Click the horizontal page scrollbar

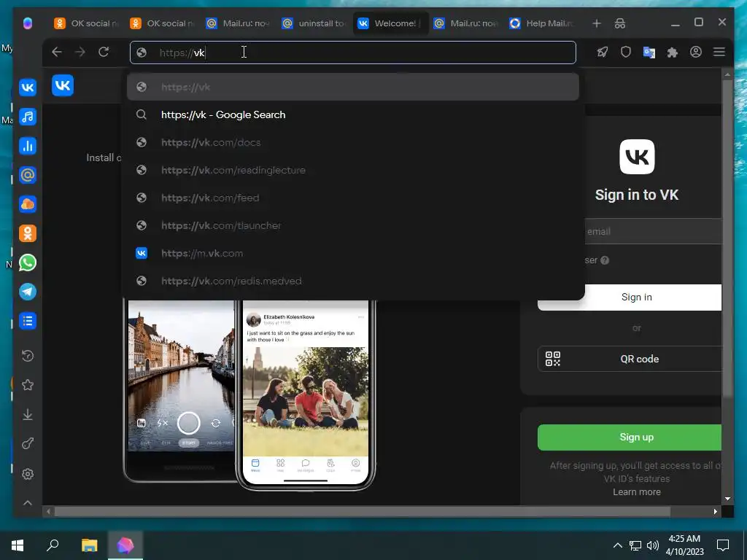pyautogui.click(x=362, y=511)
